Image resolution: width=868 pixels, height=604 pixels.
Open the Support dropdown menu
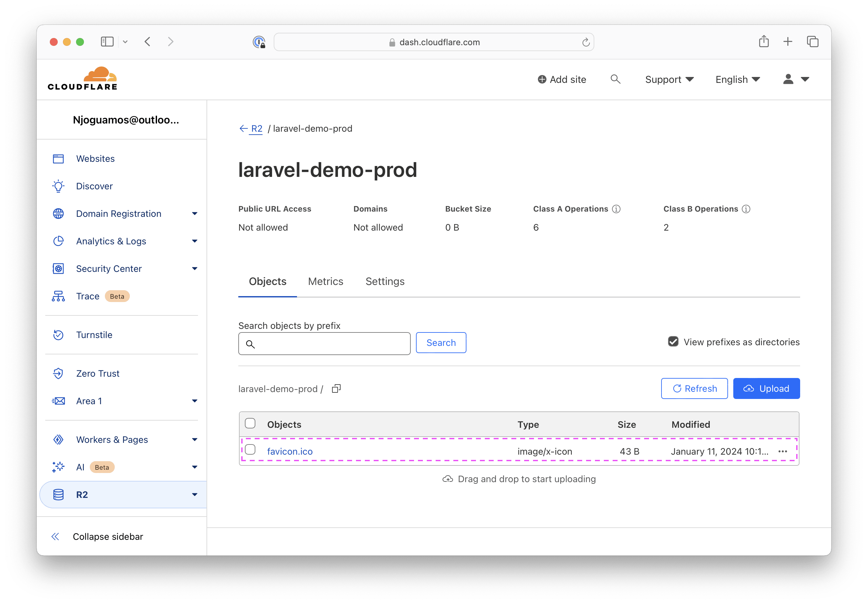coord(669,79)
